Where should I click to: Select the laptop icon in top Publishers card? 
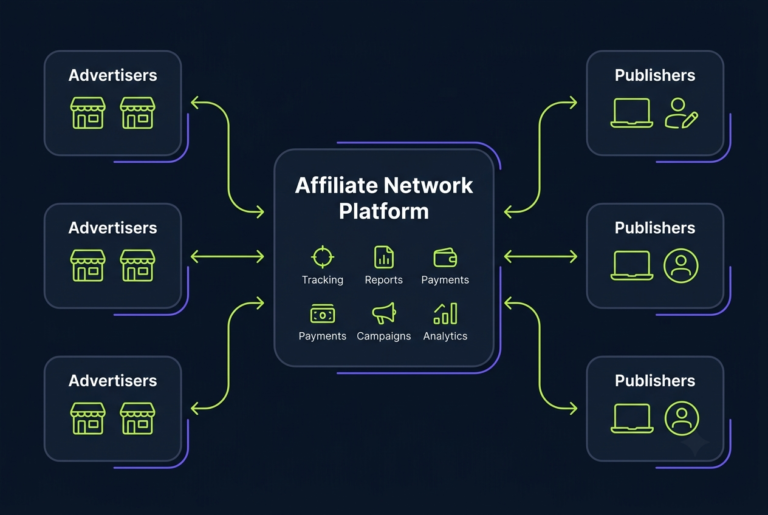pyautogui.click(x=632, y=113)
